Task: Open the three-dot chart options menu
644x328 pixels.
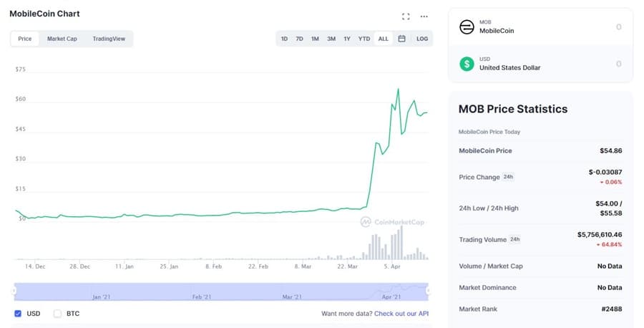Action: click(424, 16)
